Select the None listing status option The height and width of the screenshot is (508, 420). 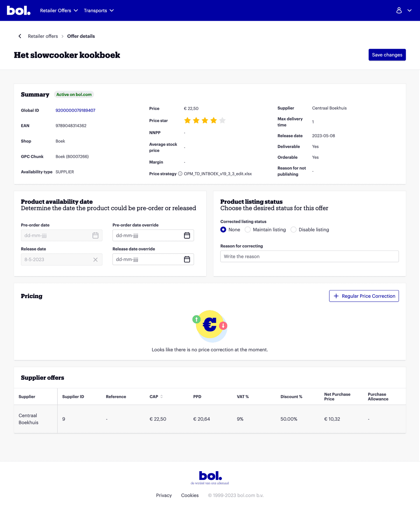click(x=223, y=229)
